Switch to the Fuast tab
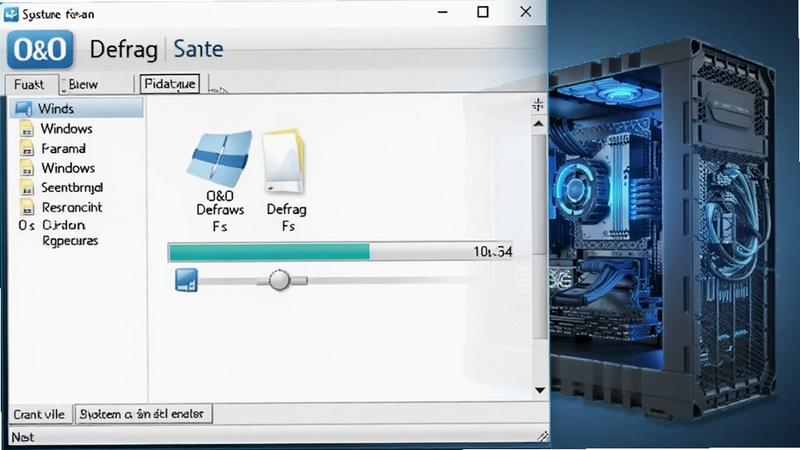The height and width of the screenshot is (450, 800). (x=32, y=85)
